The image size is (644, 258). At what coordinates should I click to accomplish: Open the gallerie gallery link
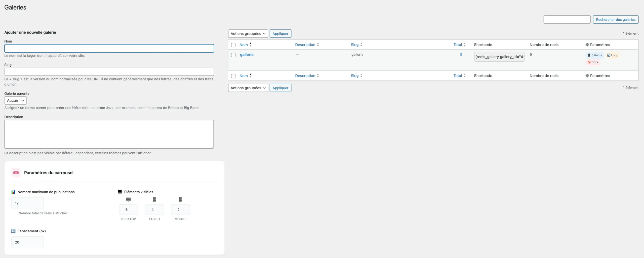click(x=247, y=55)
